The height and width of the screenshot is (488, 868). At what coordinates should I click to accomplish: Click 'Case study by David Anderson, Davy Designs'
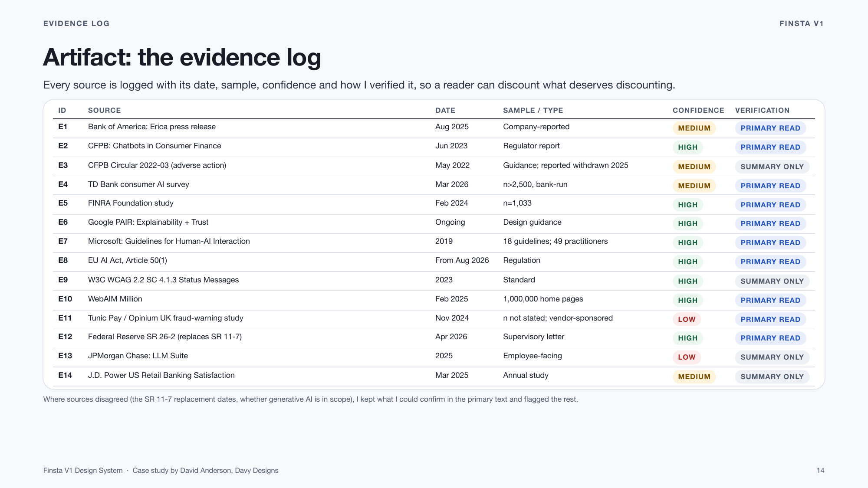pos(205,470)
